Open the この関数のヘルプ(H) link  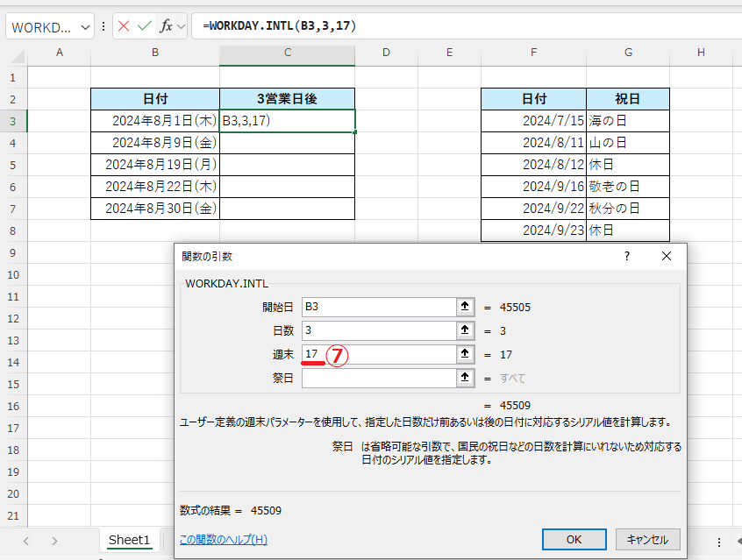tap(224, 540)
